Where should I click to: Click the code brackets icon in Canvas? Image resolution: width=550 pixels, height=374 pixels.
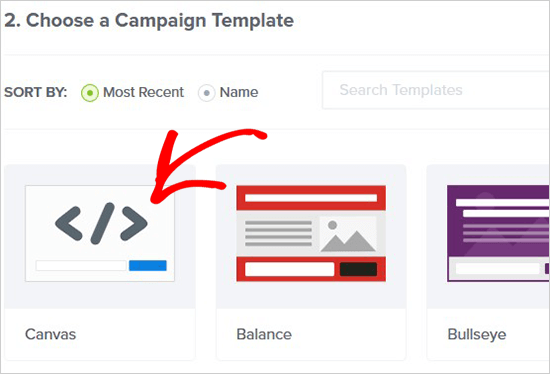point(101,223)
